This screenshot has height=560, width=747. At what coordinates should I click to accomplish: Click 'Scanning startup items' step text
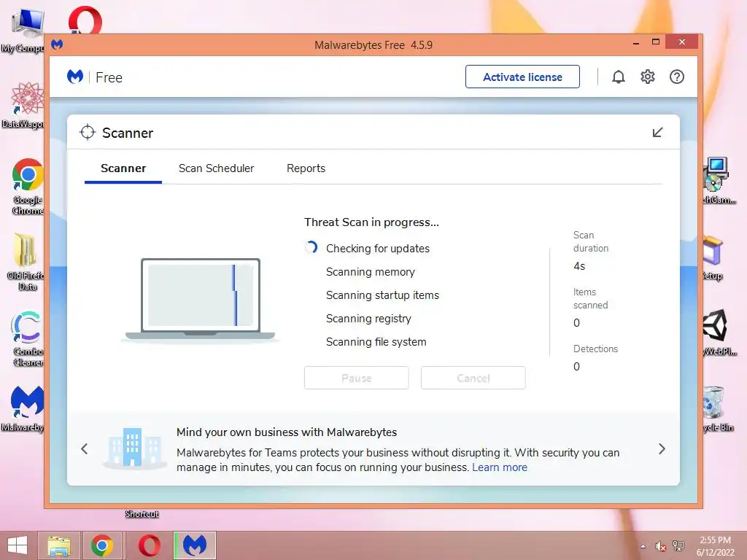pyautogui.click(x=382, y=295)
